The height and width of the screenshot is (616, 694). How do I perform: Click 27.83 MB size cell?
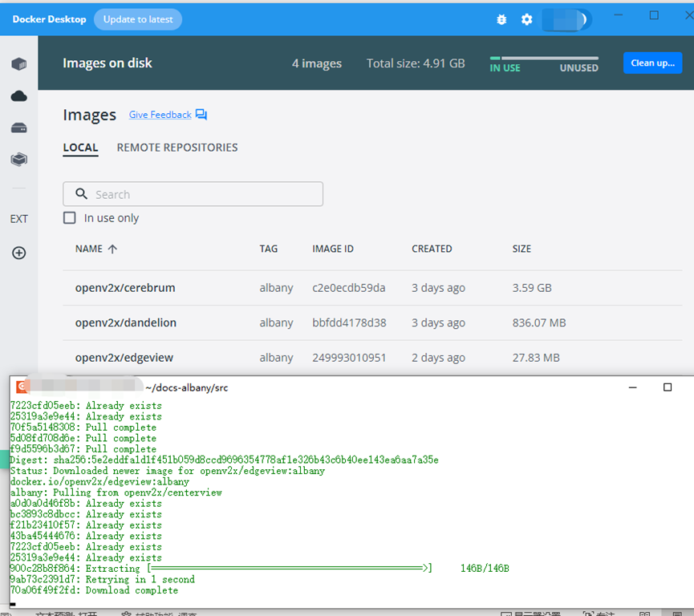point(536,358)
